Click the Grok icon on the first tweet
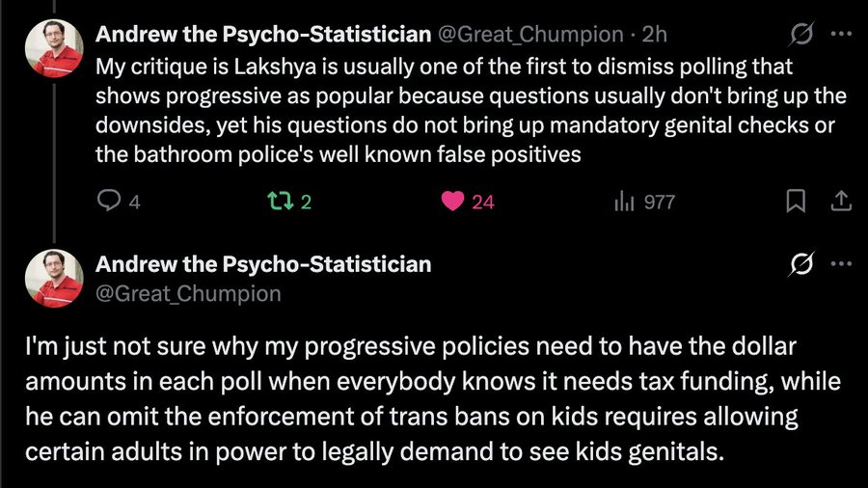This screenshot has height=488, width=868. [x=800, y=35]
